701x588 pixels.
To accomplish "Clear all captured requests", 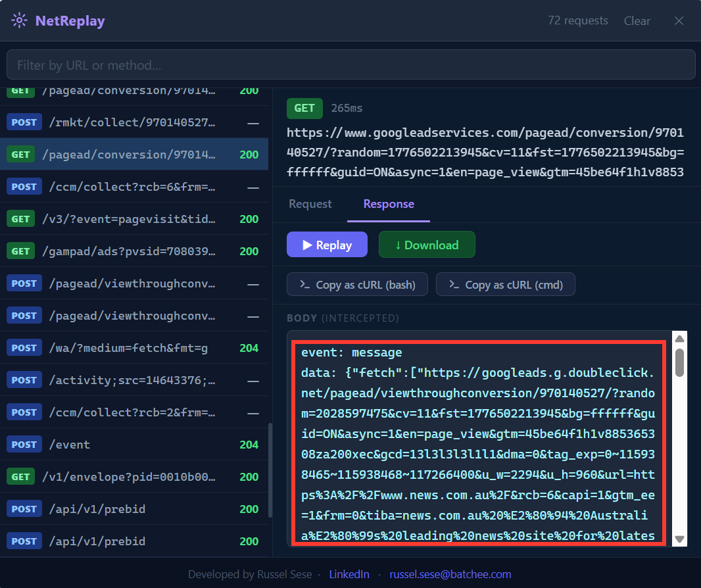I will click(x=637, y=21).
